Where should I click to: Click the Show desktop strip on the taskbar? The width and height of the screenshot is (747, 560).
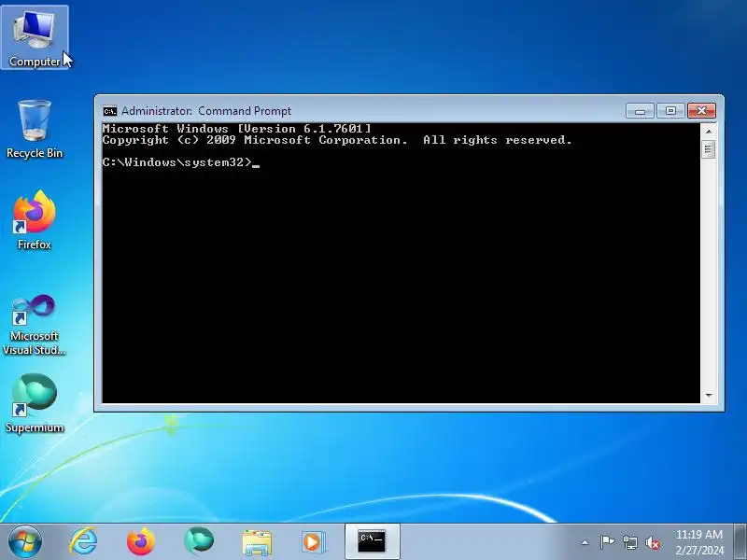click(740, 541)
